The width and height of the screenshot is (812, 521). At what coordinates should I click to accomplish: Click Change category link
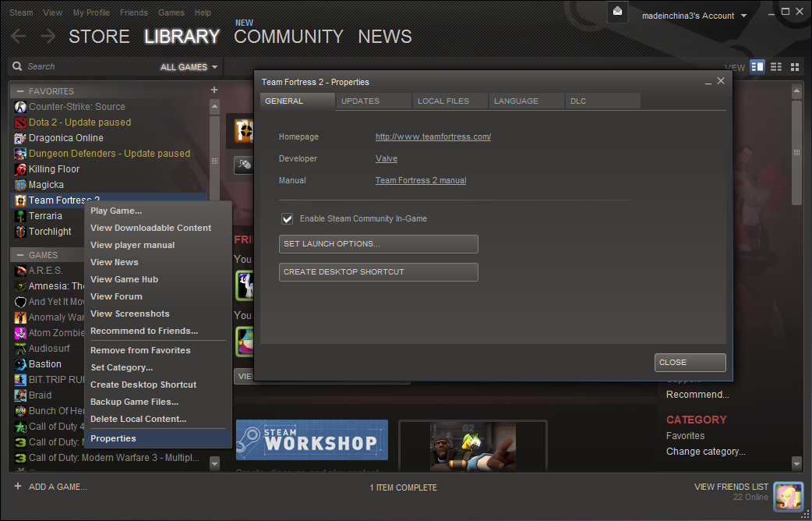tap(705, 452)
